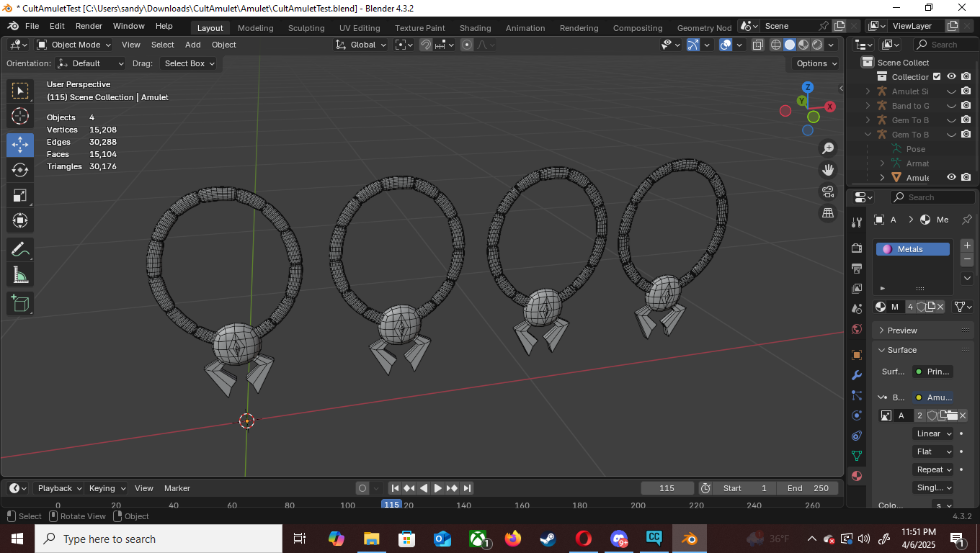Viewport: 980px width, 553px height.
Task: Toggle the viewport overlays button
Action: (726, 45)
